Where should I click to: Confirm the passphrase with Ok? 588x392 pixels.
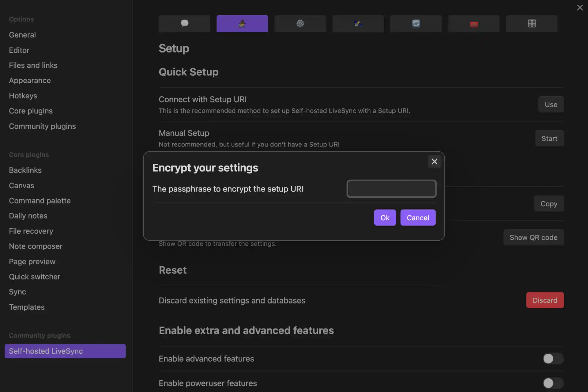click(385, 218)
